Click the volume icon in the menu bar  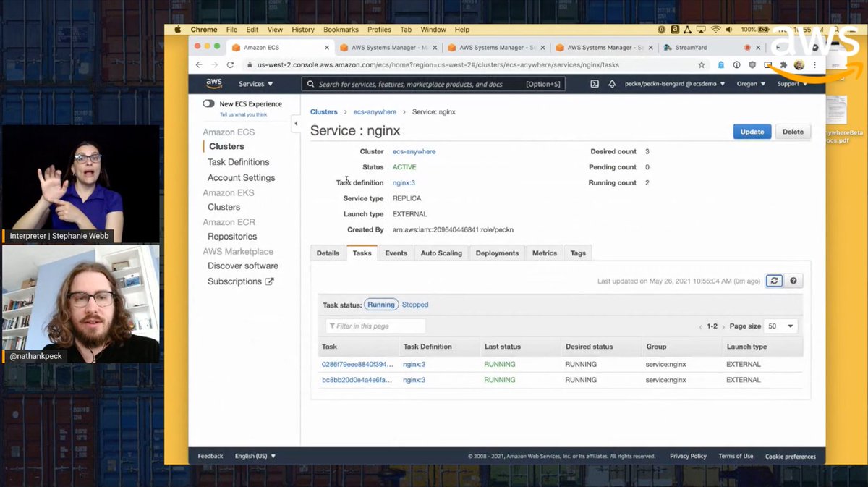731,30
